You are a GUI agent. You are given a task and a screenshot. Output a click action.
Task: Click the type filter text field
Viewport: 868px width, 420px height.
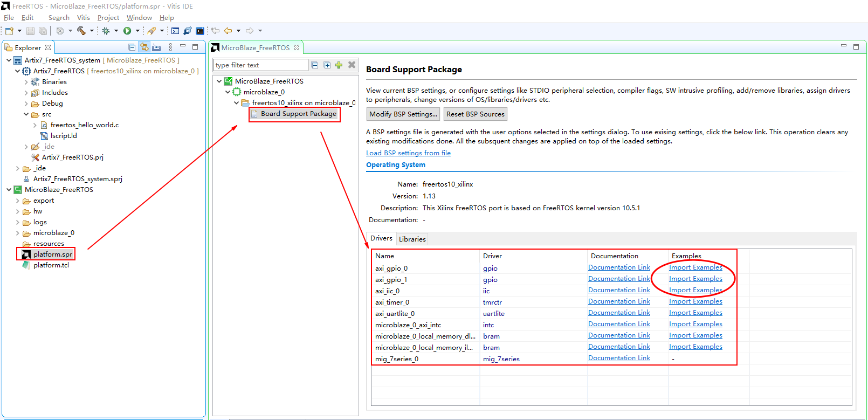[x=260, y=65]
